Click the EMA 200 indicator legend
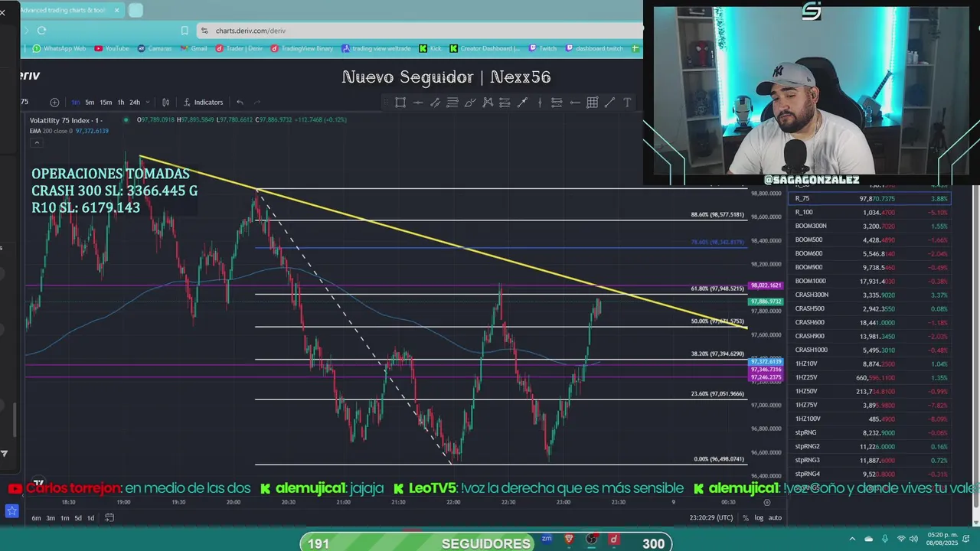 coord(69,131)
